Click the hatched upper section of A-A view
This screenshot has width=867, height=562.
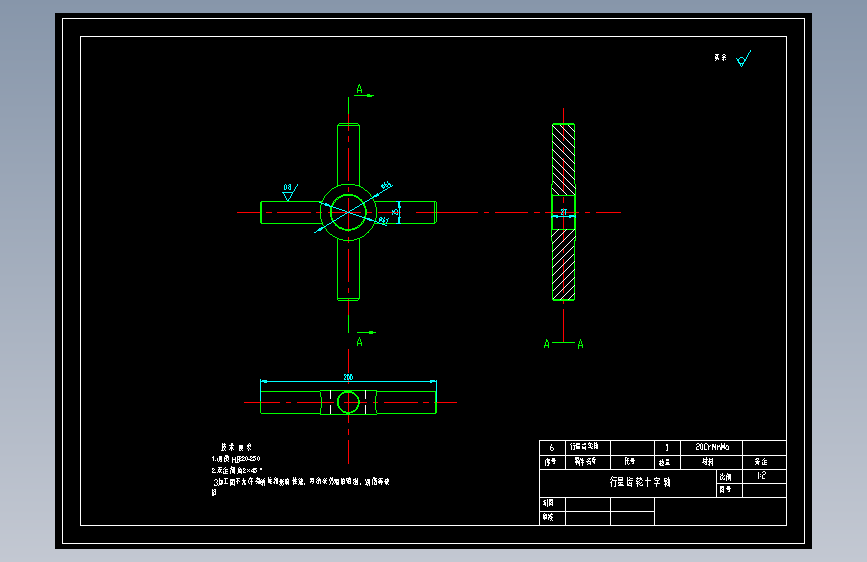pyautogui.click(x=563, y=159)
